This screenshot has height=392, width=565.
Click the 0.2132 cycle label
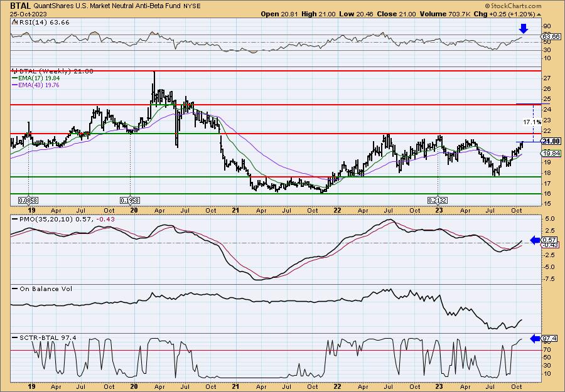point(438,200)
